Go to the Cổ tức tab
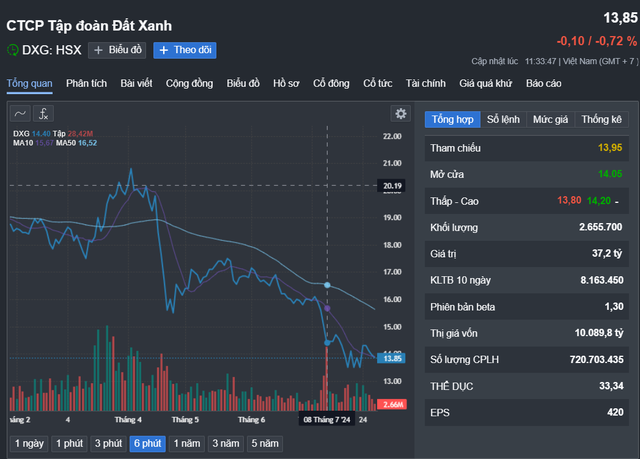The image size is (640, 459). 378,83
